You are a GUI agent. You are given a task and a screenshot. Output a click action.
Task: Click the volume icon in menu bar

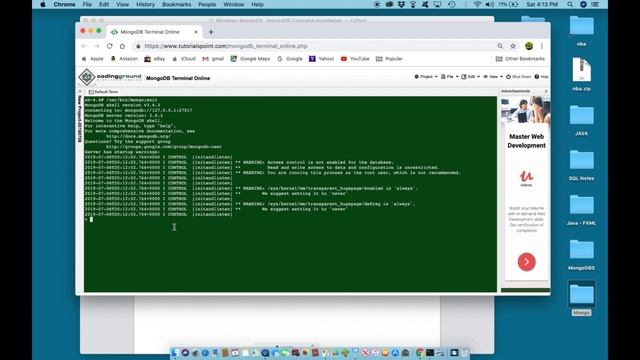[489, 4]
